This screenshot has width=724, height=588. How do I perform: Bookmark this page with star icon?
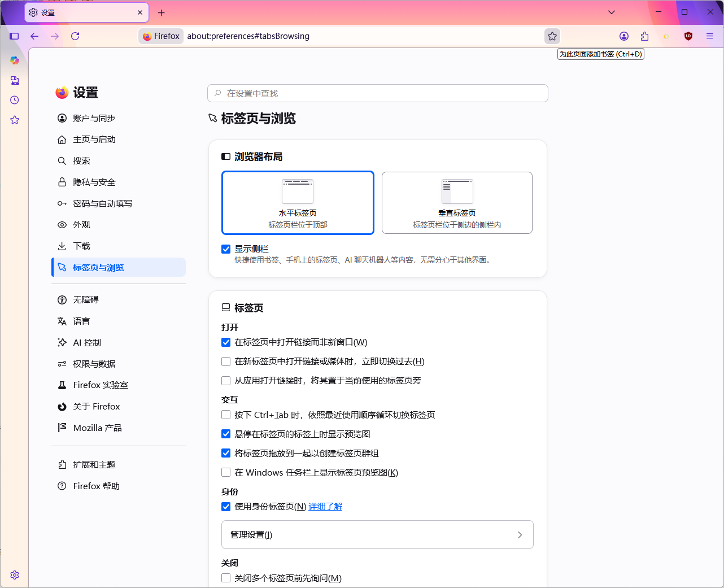tap(552, 36)
